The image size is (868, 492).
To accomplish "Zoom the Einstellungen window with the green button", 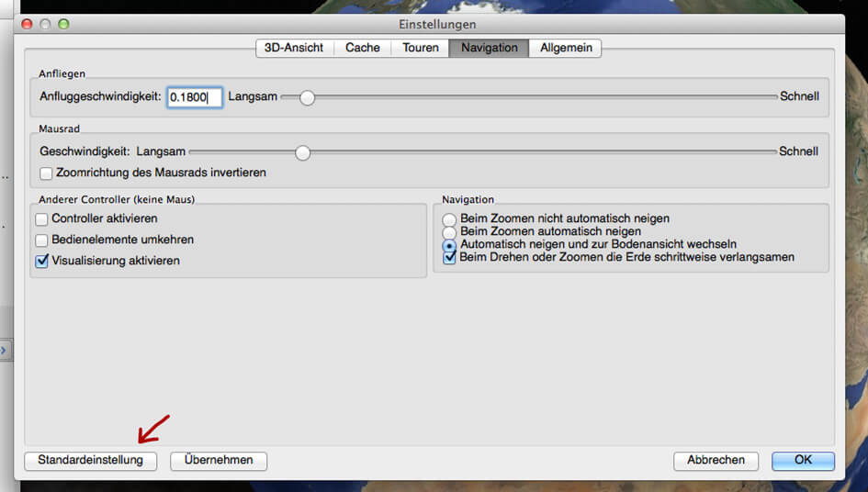I will (63, 24).
